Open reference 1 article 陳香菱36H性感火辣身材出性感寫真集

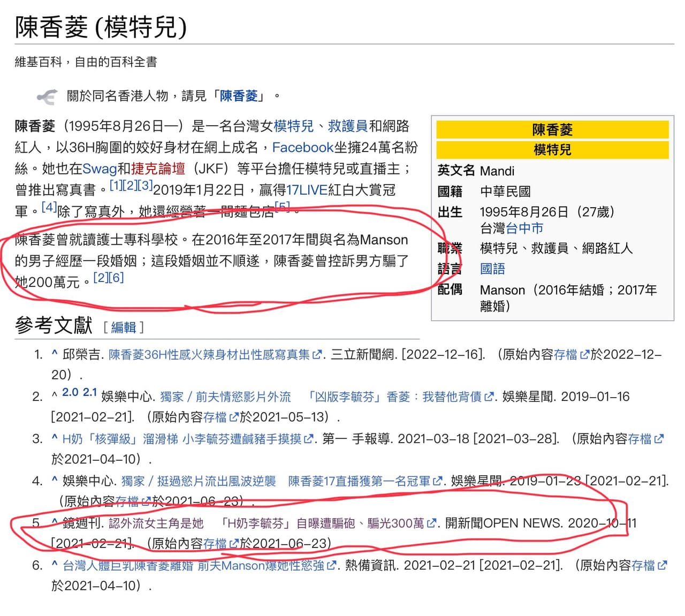pyautogui.click(x=209, y=354)
